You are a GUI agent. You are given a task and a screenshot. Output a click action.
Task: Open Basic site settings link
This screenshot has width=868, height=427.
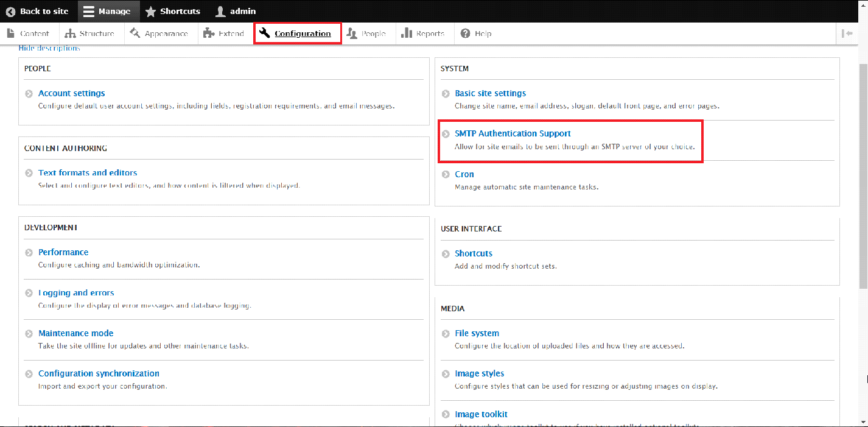tap(490, 93)
